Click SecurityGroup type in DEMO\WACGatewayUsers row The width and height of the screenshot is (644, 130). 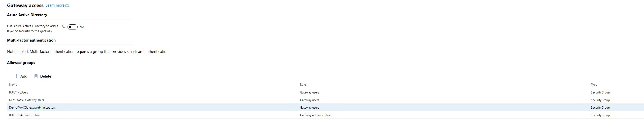click(600, 100)
